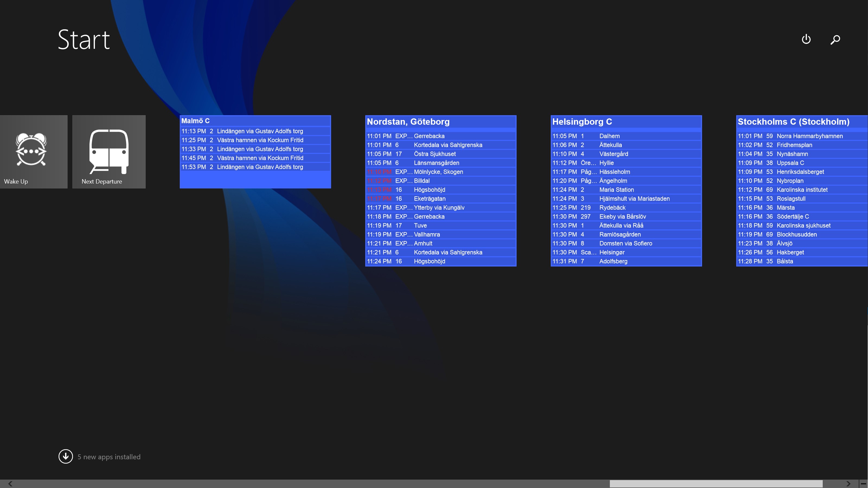Viewport: 868px width, 488px height.
Task: Click the left scroll arrow
Action: point(10,484)
